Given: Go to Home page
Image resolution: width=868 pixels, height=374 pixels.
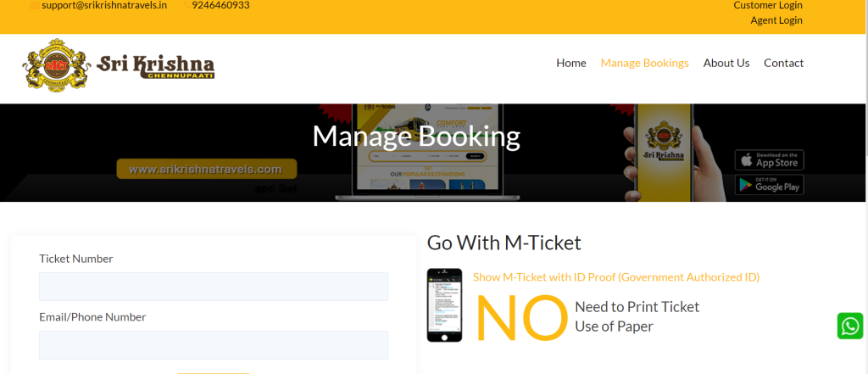Looking at the screenshot, I should [x=570, y=63].
